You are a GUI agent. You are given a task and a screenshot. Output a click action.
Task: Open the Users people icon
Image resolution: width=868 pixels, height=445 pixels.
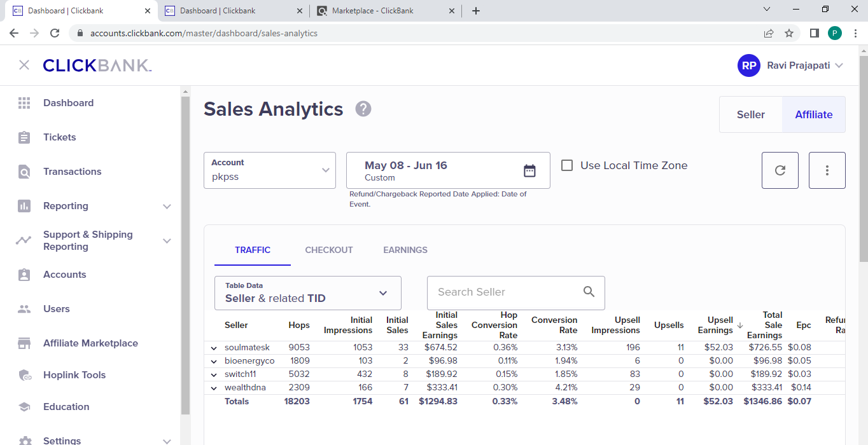pos(24,309)
